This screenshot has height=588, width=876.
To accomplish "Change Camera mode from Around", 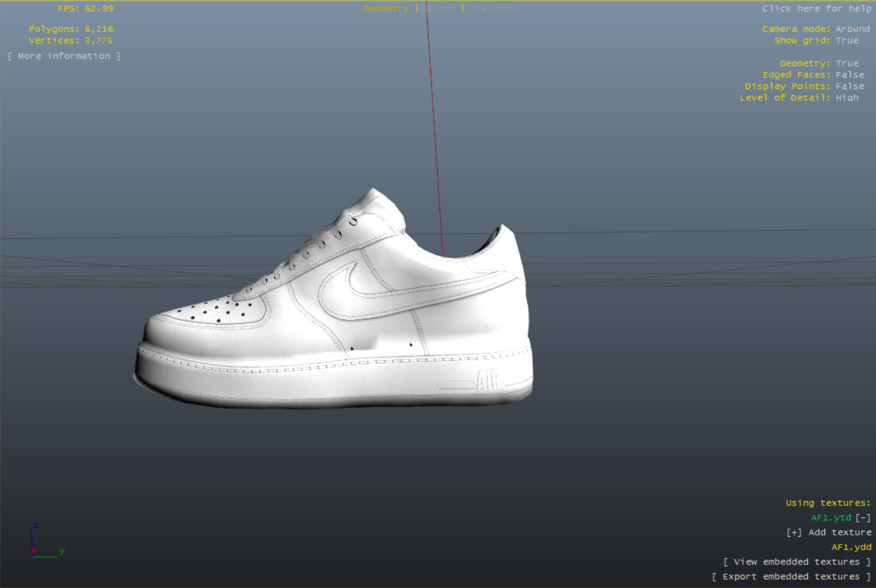I will coord(852,29).
